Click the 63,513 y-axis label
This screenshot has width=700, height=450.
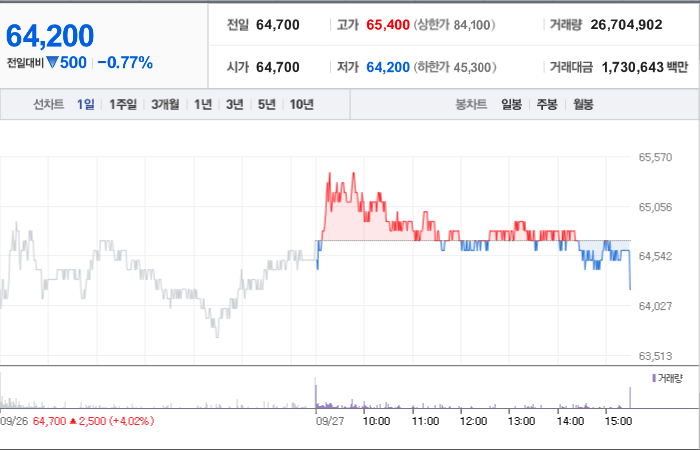pyautogui.click(x=655, y=356)
